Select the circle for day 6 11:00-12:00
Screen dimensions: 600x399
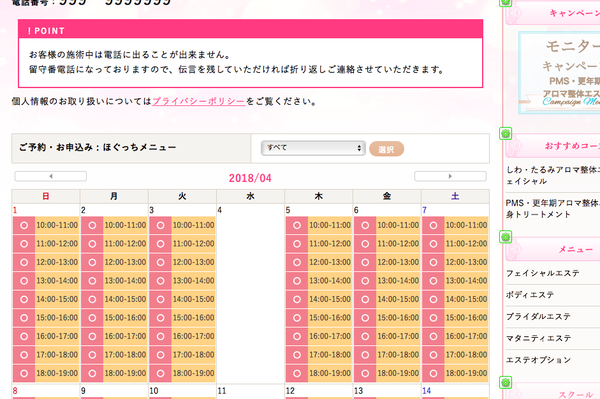(365, 244)
